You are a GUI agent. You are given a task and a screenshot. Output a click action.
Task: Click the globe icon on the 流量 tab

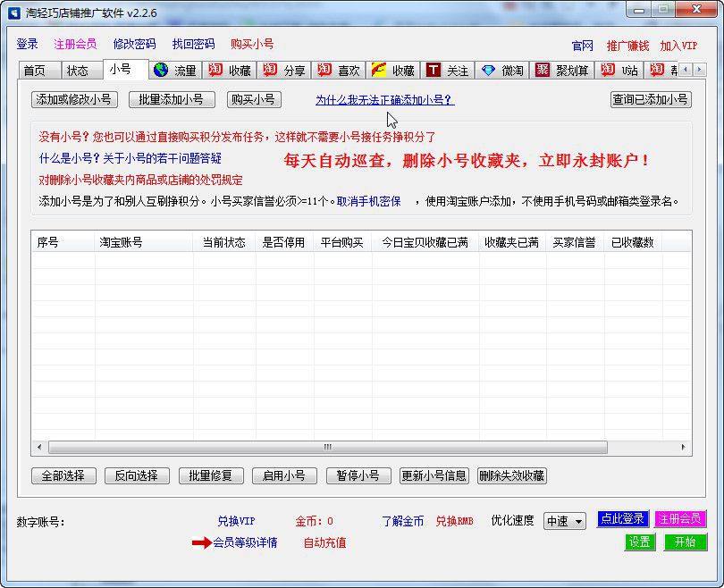coord(162,69)
